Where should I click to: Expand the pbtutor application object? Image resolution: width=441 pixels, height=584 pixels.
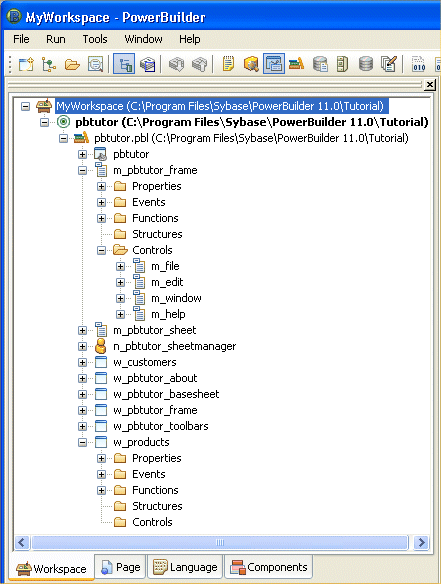coord(82,154)
